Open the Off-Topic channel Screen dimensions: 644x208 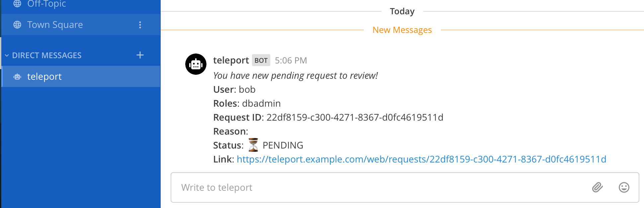pos(46,4)
